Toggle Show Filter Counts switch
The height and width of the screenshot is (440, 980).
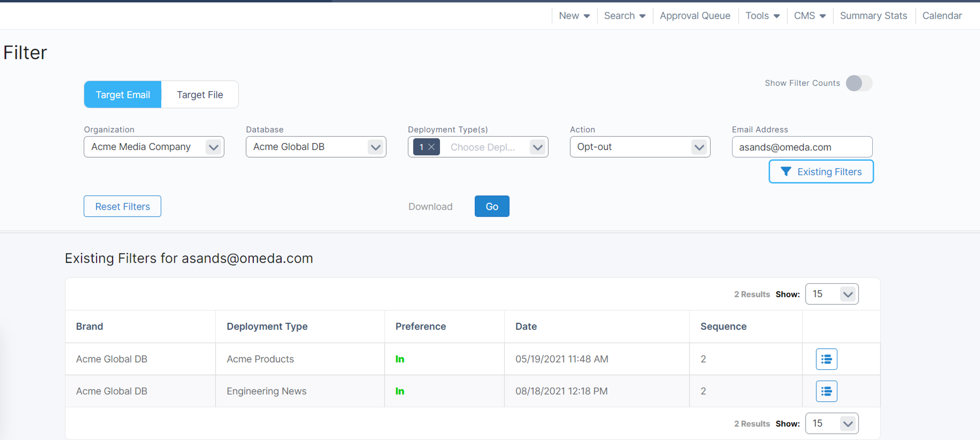tap(858, 83)
